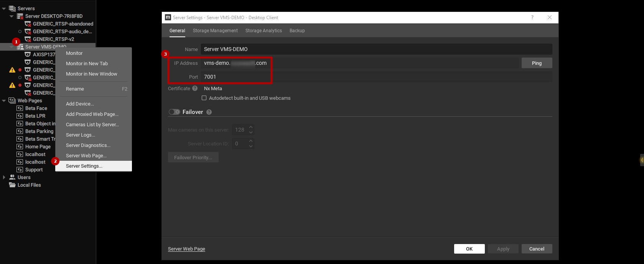Select Rename from the context menu
The image size is (644, 264).
94,89
